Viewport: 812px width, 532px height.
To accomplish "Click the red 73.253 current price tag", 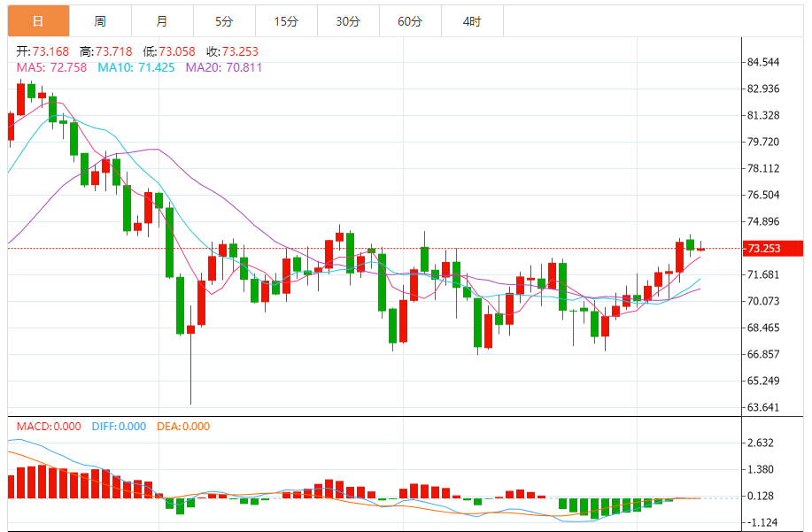I will point(775,249).
